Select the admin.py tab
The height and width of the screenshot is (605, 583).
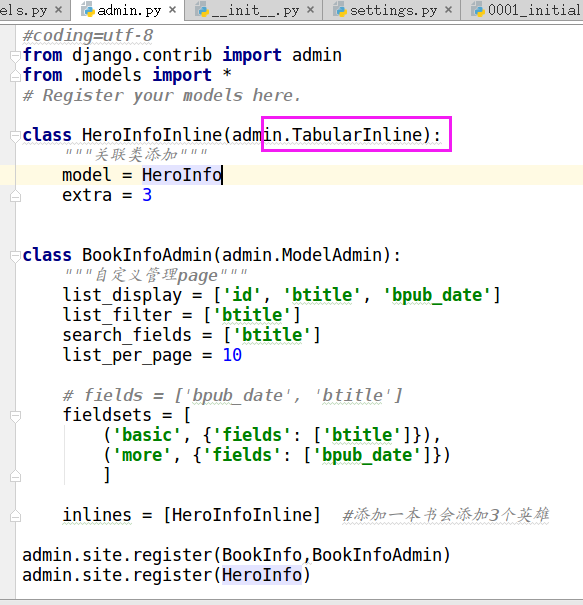[x=128, y=10]
